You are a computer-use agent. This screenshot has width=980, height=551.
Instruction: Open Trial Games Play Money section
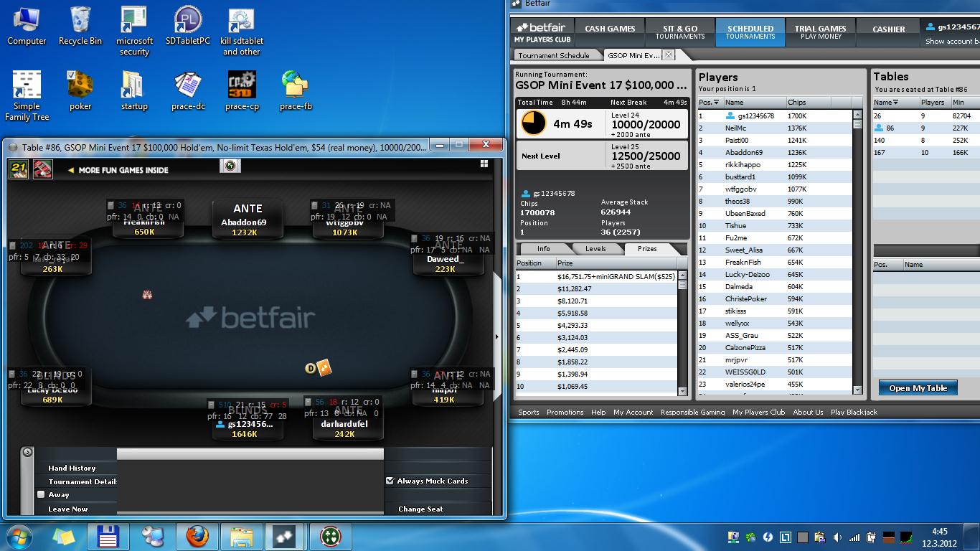coord(820,32)
